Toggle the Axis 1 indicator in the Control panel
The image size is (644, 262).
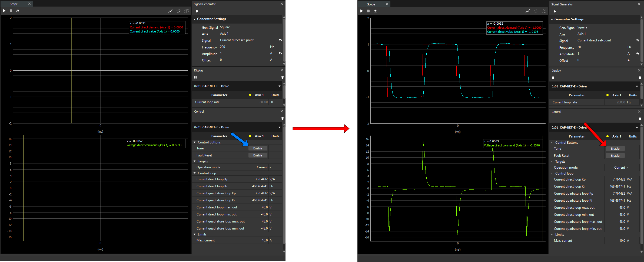click(x=250, y=136)
